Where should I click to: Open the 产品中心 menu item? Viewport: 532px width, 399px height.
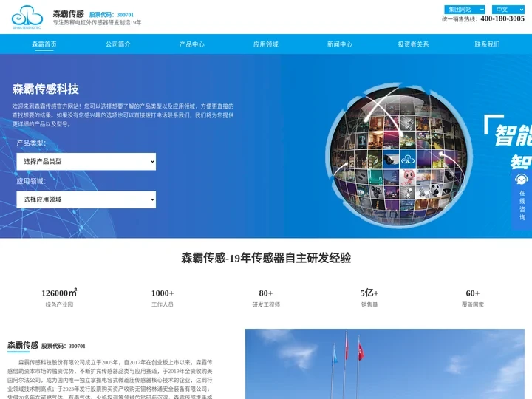(192, 44)
